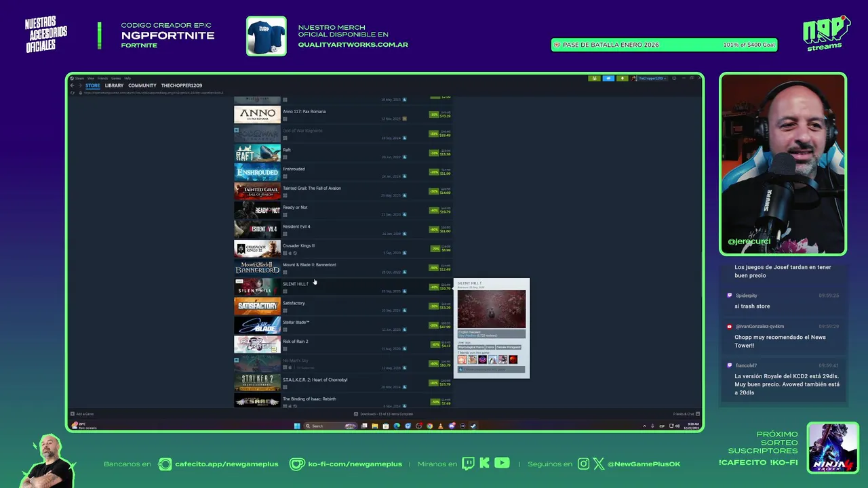This screenshot has width=868, height=488.
Task: Open the Friends menu
Action: click(103, 79)
